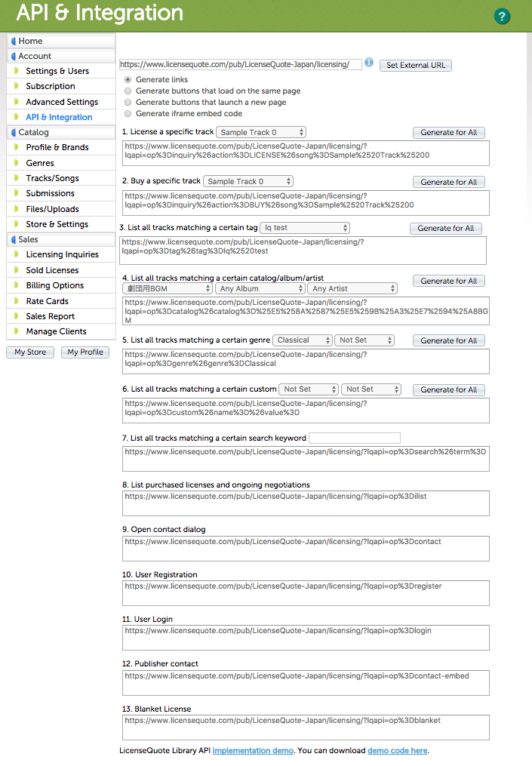Open the Classical genre dropdown
Screen dimensions: 532x766
(x=302, y=340)
